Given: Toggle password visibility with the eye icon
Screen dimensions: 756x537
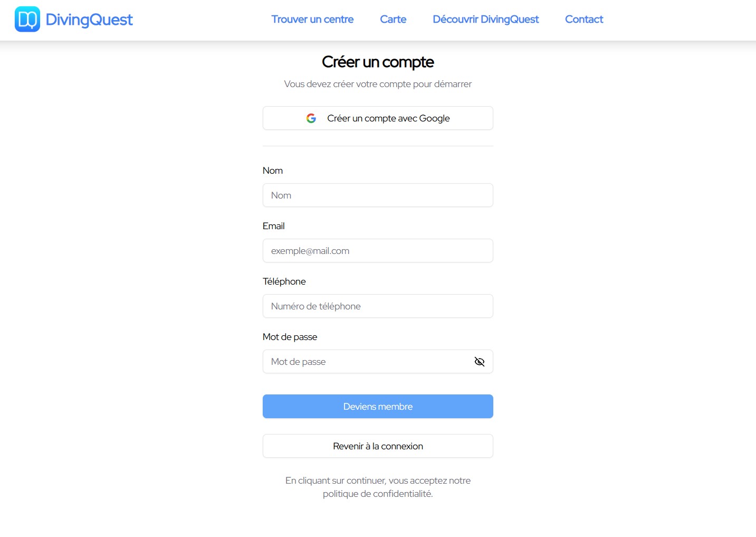Looking at the screenshot, I should pos(479,362).
